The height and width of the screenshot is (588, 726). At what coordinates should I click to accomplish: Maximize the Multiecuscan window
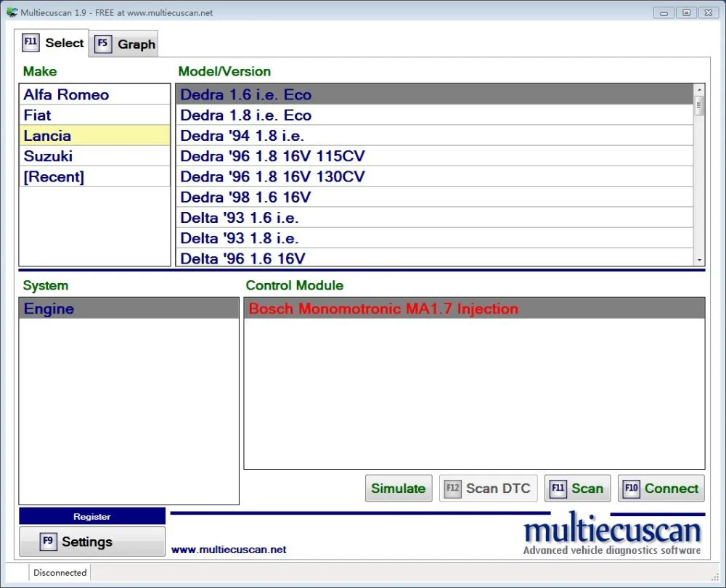[x=686, y=12]
